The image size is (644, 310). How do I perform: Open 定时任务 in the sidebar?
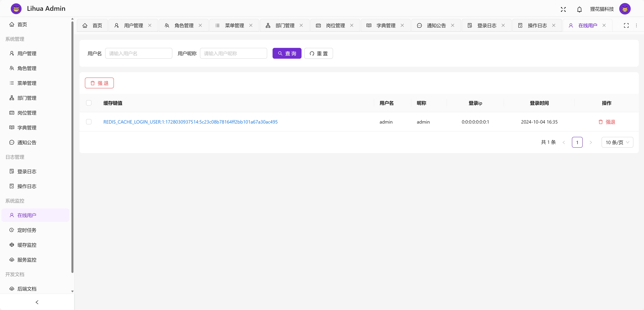coord(35,230)
